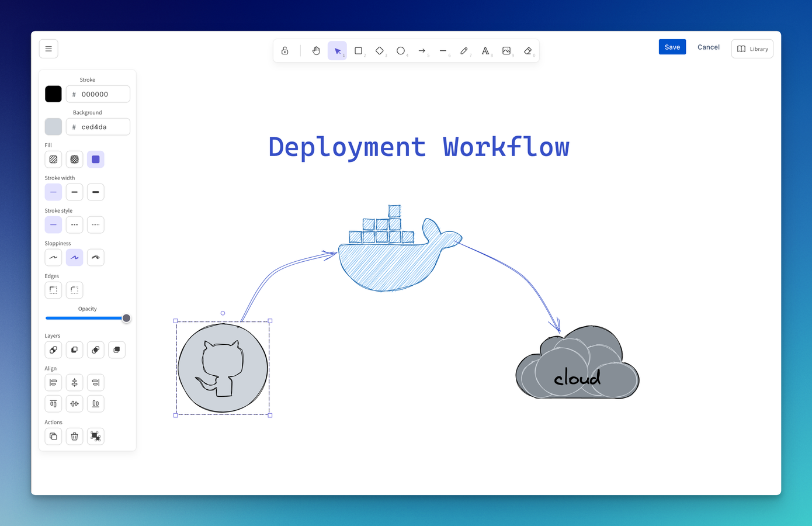Choose cross-hatch fill style
Viewport: 812px width, 526px height.
point(74,159)
